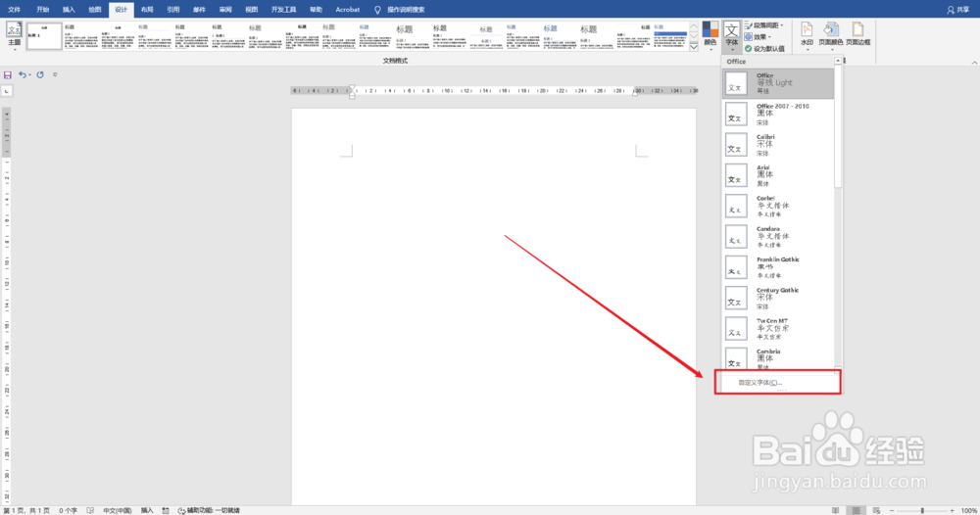The width and height of the screenshot is (980, 515).
Task: Switch to the Acrobat tab
Action: click(348, 10)
